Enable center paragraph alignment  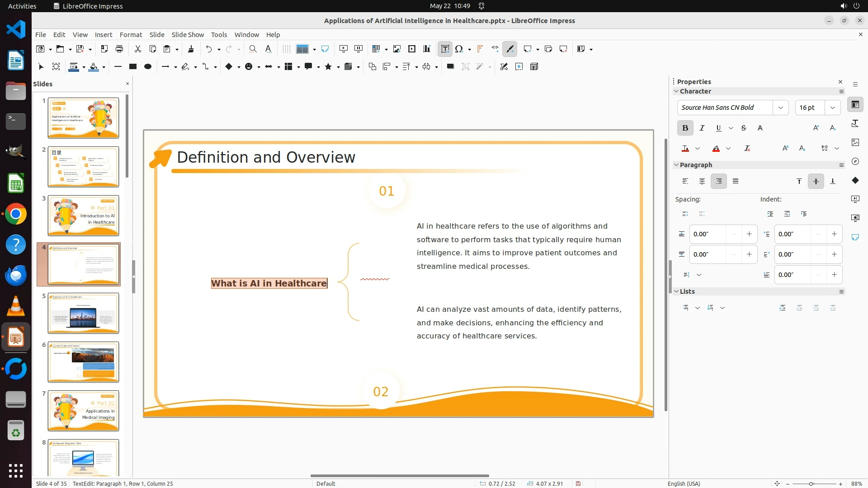coord(702,181)
